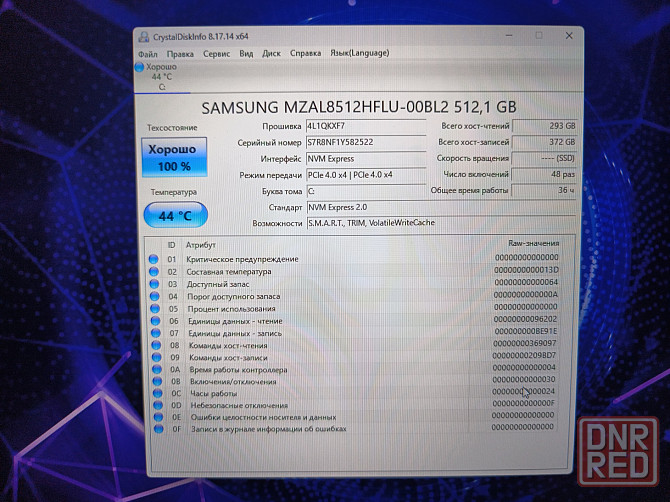The width and height of the screenshot is (670, 502).
Task: Click status dot for attribute 0F
Action: (159, 429)
